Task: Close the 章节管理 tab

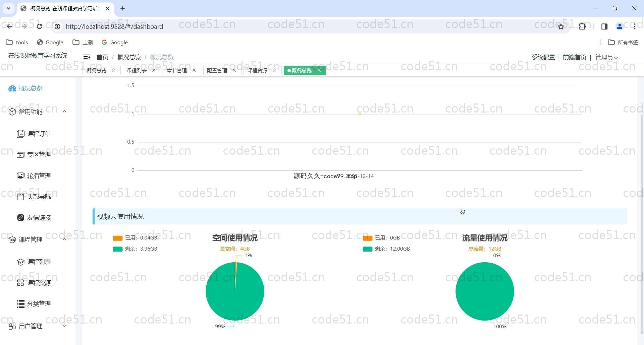Action: [194, 70]
